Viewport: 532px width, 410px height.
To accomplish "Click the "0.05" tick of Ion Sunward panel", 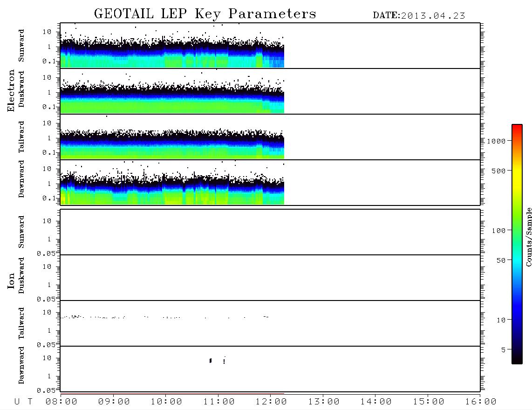I will (x=46, y=253).
